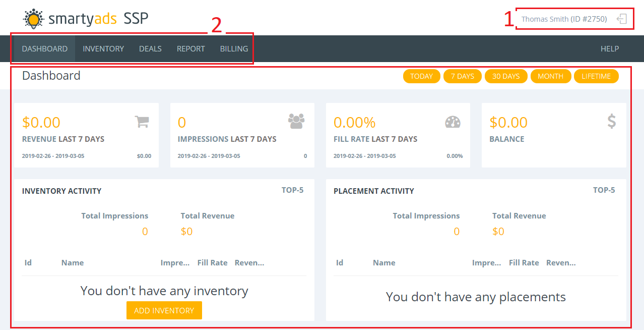Open the REPORT section

(190, 48)
